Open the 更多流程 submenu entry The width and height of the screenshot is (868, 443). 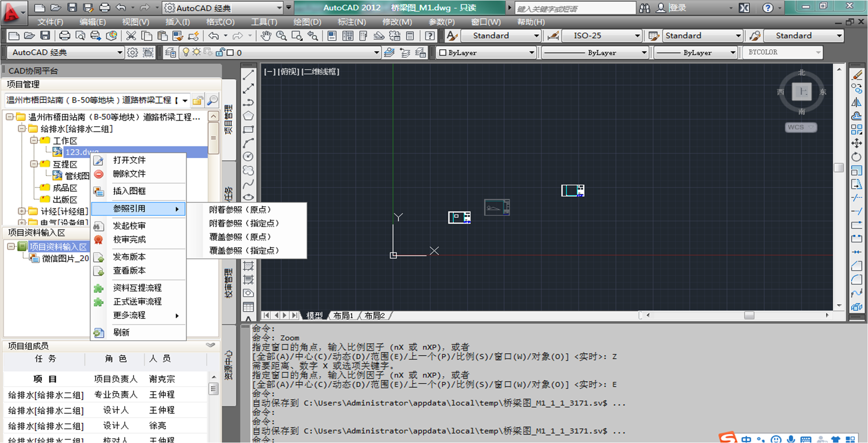point(139,316)
